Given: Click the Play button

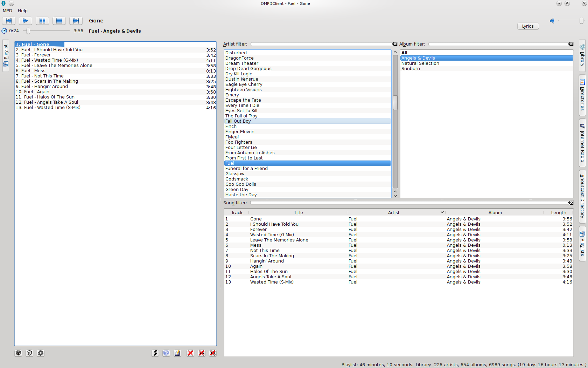Looking at the screenshot, I should pos(26,21).
